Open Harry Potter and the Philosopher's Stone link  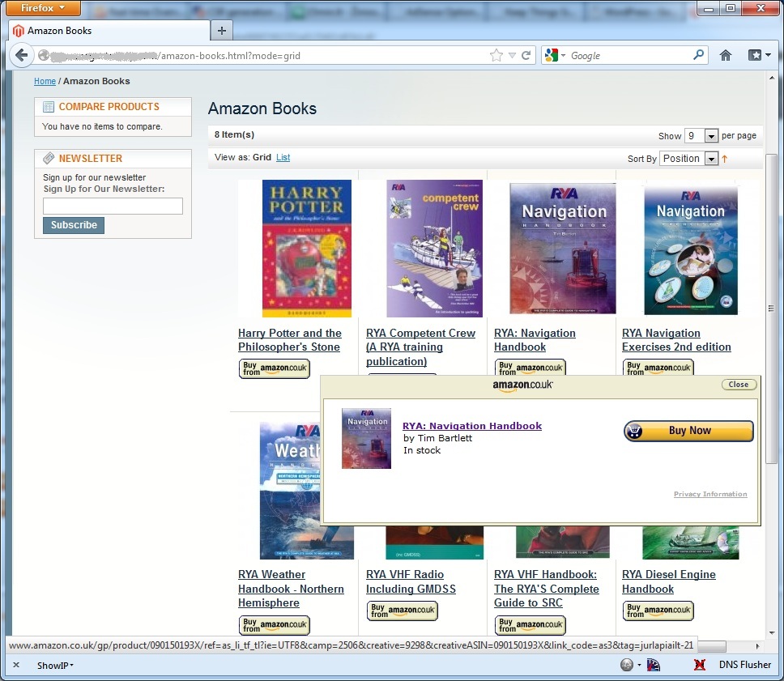tap(289, 340)
